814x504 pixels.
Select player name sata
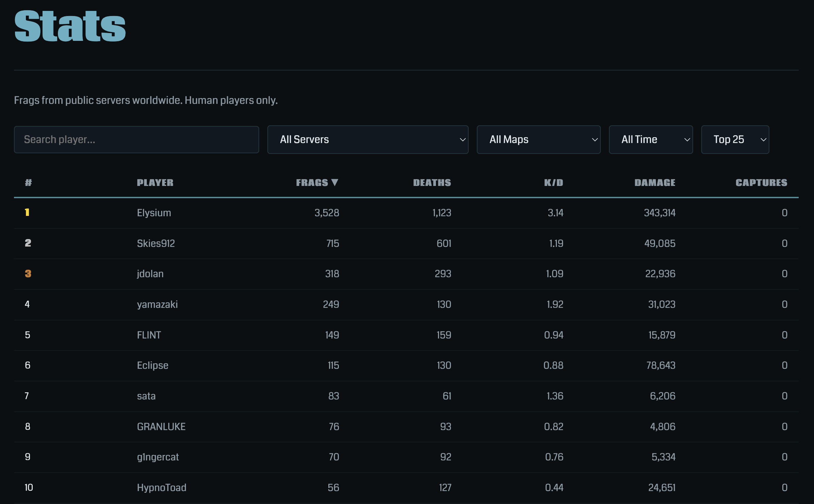[146, 396]
